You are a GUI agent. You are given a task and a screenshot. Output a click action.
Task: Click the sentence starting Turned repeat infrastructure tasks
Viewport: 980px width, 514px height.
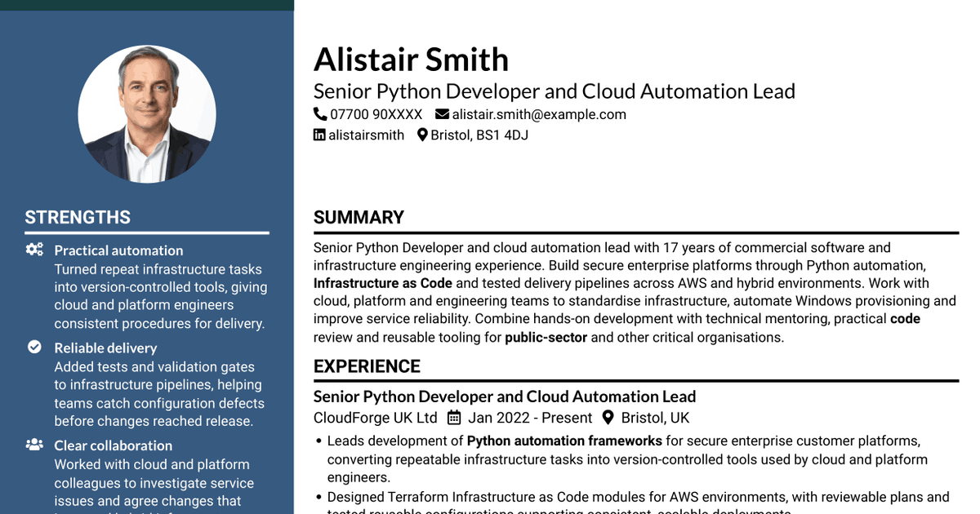[161, 296]
